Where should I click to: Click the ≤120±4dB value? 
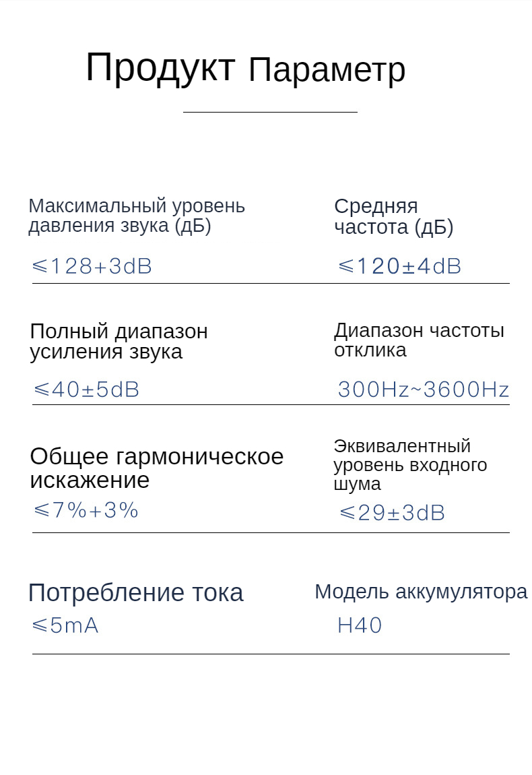(x=399, y=266)
